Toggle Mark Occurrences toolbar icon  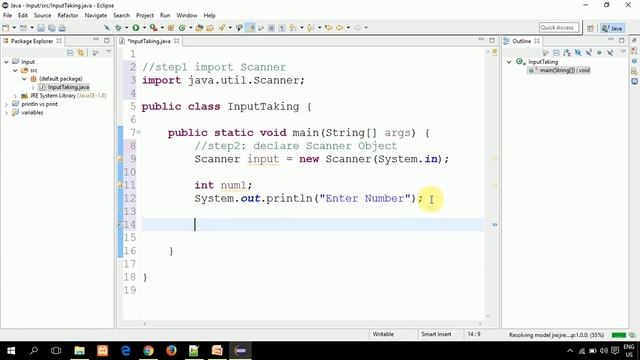pyautogui.click(x=250, y=28)
